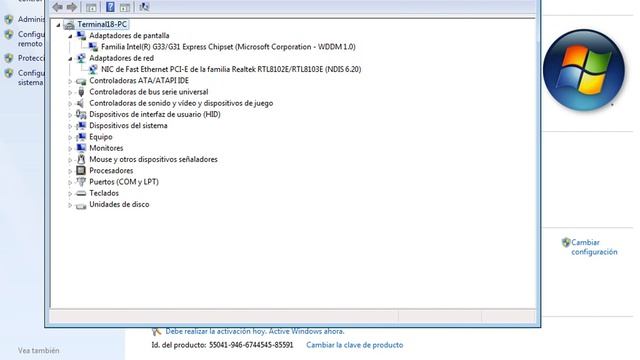Open Cambiar configuración link in System window

coord(594,247)
